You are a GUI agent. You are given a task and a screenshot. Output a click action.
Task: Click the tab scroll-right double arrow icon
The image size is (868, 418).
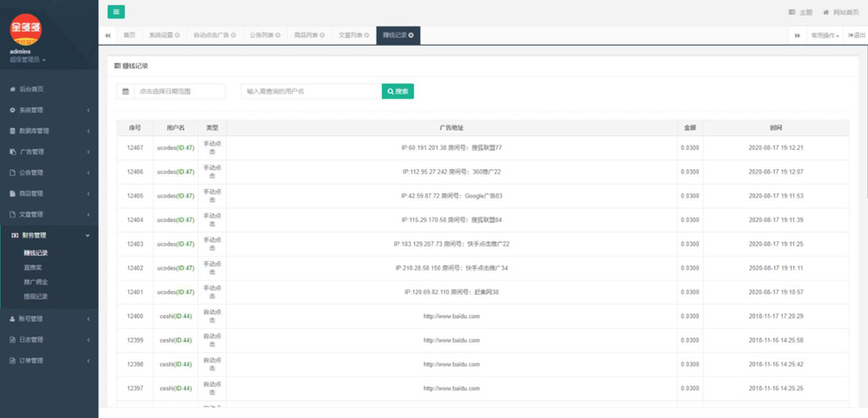coord(797,36)
